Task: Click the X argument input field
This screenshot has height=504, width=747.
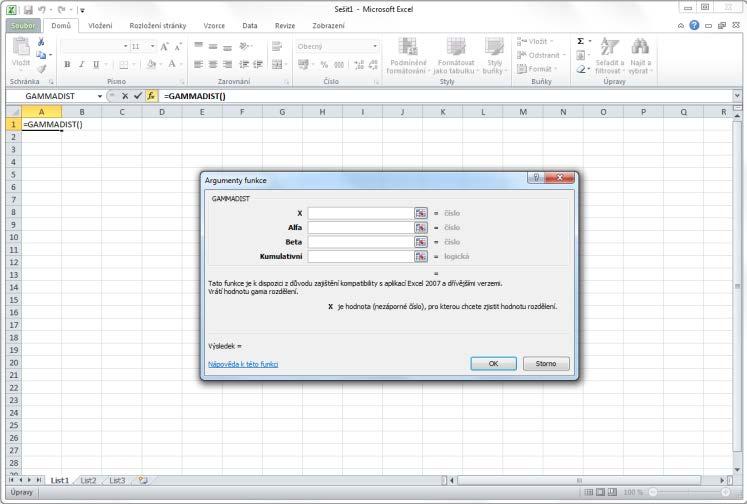Action: coord(361,213)
